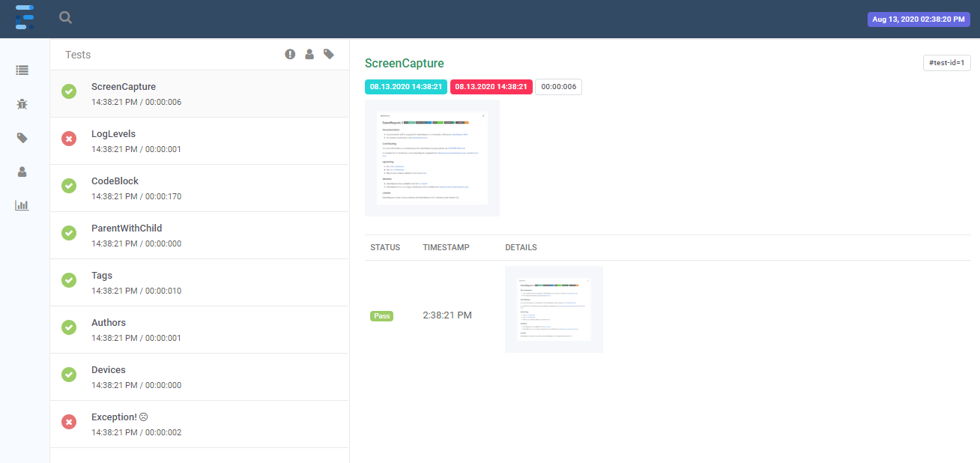The width and height of the screenshot is (980, 463).
Task: Click the #test-id=1 badge
Action: coord(946,63)
